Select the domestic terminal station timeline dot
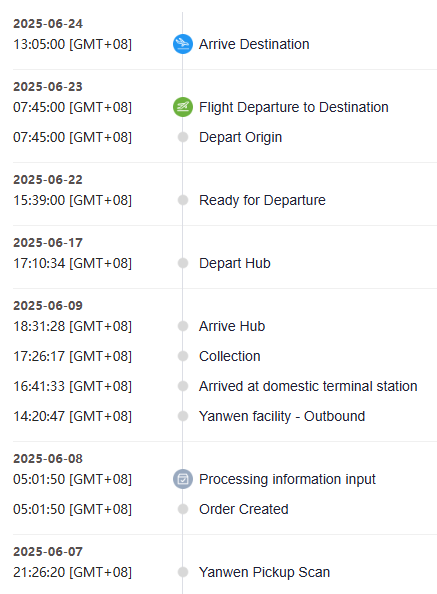The height and width of the screenshot is (594, 437). click(183, 386)
